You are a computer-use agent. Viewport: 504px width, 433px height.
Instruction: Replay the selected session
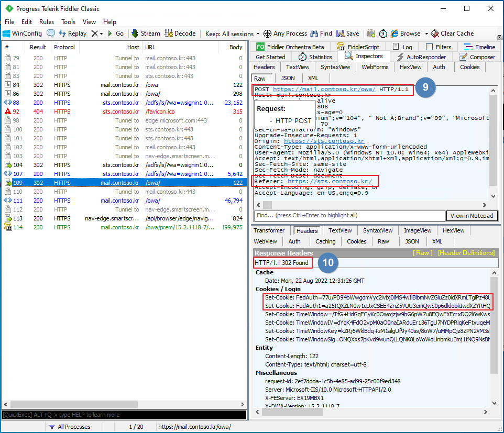[72, 34]
